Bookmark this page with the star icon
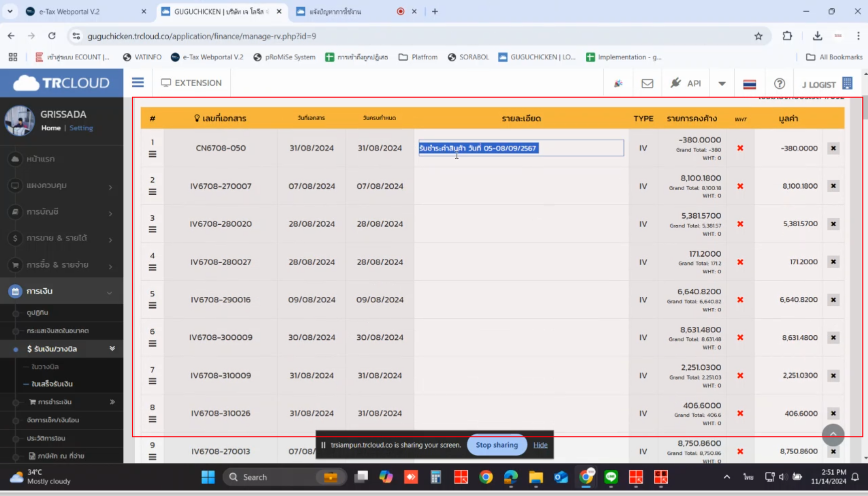The height and width of the screenshot is (496, 868). tap(758, 36)
